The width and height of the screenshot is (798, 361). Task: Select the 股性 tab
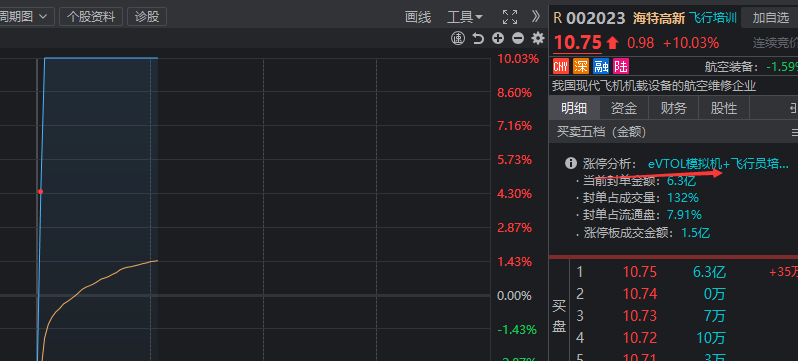(723, 108)
